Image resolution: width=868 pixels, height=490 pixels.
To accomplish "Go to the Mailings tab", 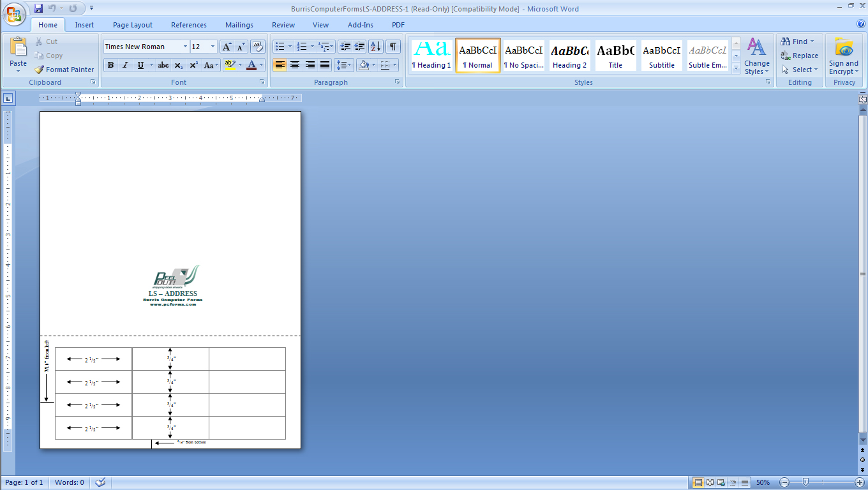I will pos(239,25).
